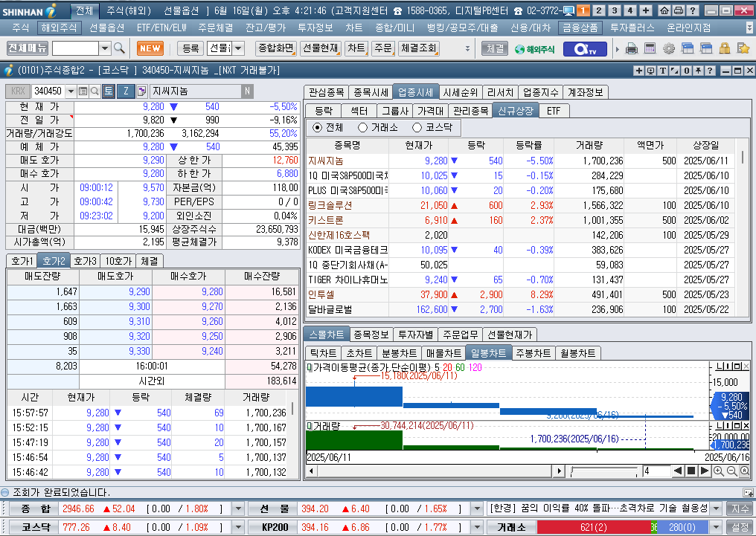Click the forward play triangle under chart
The image size is (756, 536).
(x=704, y=471)
